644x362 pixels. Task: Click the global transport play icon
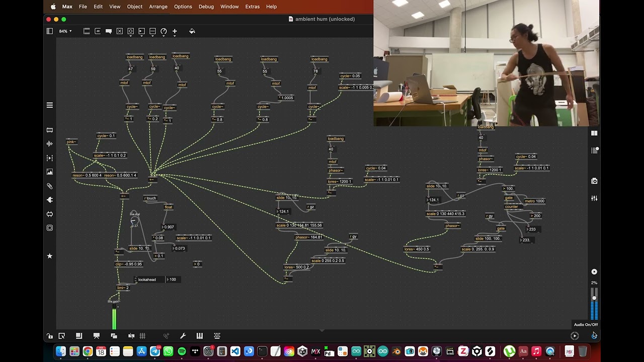[x=575, y=336]
